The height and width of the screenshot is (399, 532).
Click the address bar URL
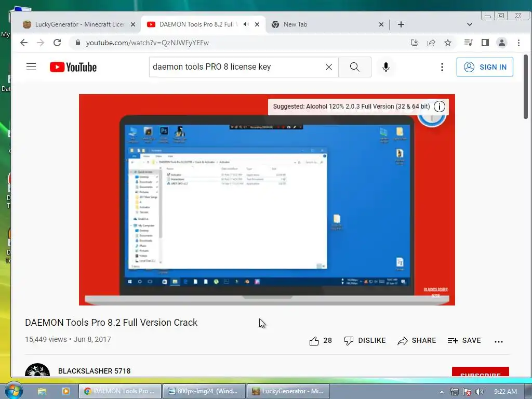pos(147,43)
